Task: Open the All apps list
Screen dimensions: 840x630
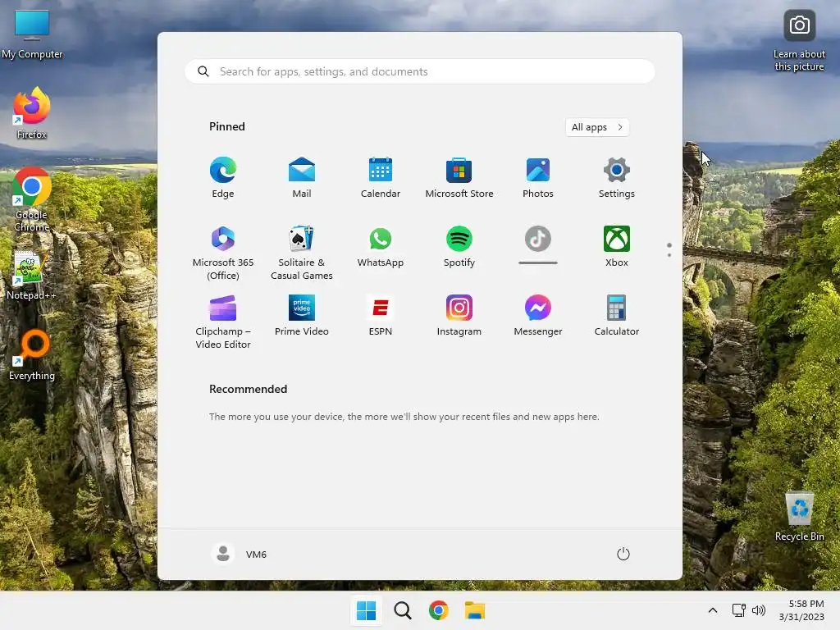Action: point(597,127)
